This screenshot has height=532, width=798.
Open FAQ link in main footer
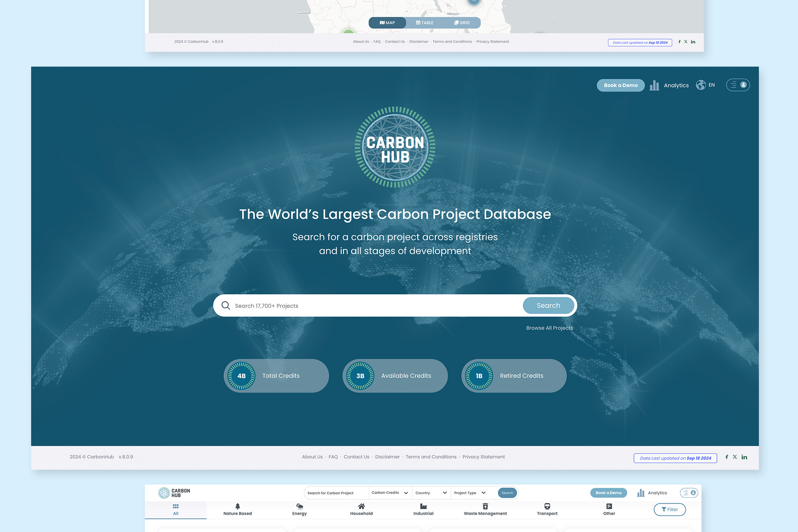(x=333, y=457)
